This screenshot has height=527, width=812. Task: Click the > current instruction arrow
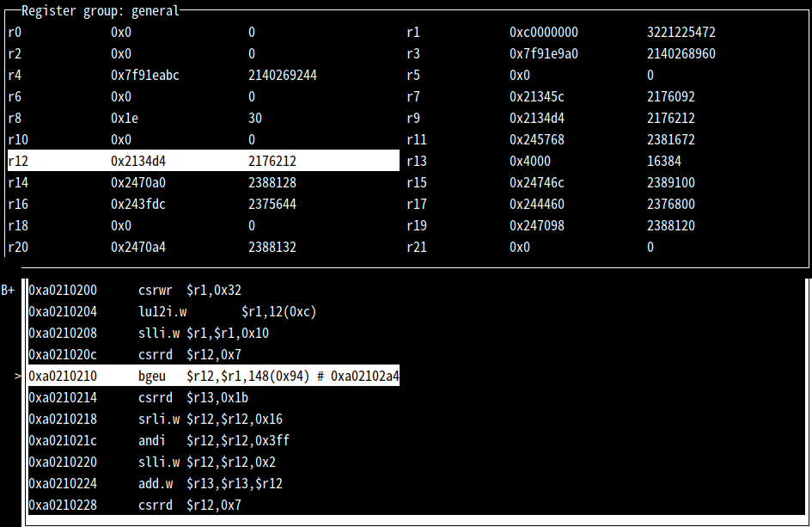18,377
